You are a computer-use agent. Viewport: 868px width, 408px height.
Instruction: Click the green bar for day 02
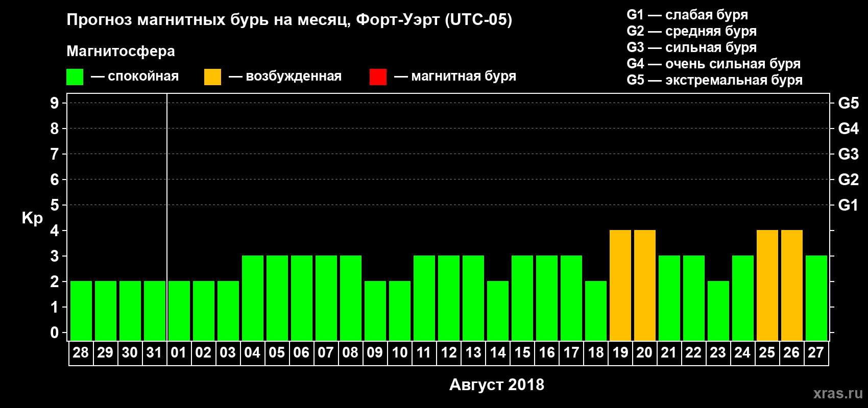pos(204,311)
